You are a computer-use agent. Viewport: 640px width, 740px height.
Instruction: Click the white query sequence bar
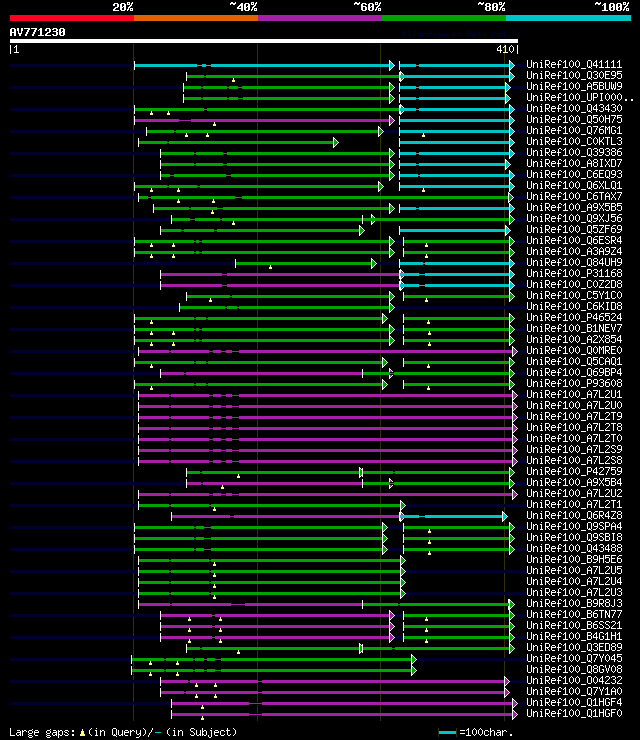[264, 41]
